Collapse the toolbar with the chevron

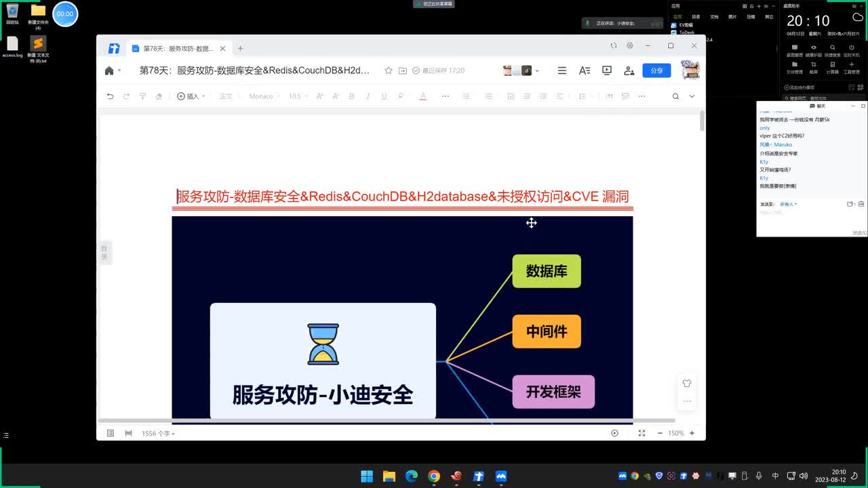pos(692,96)
